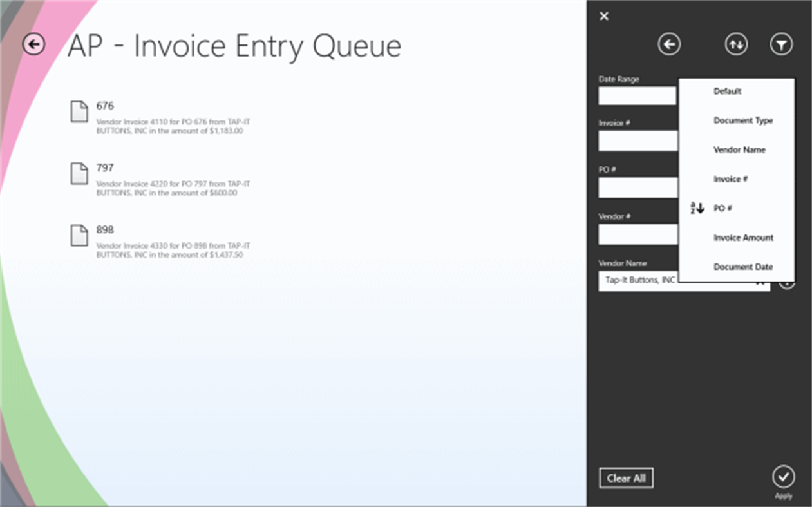Screen dimensions: 812x507
Task: Navigate back using the Invoice Entry Queue arrow
Action: point(33,45)
